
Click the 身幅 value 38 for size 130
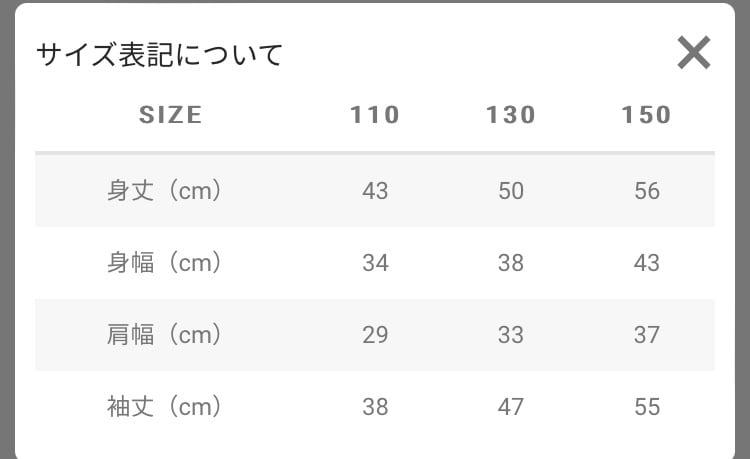point(511,262)
